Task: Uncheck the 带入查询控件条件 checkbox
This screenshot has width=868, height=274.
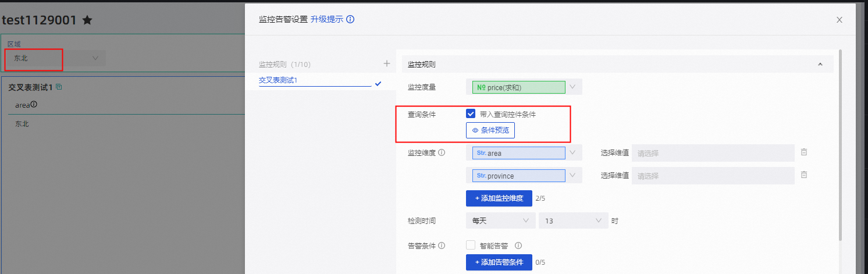Action: (x=471, y=114)
